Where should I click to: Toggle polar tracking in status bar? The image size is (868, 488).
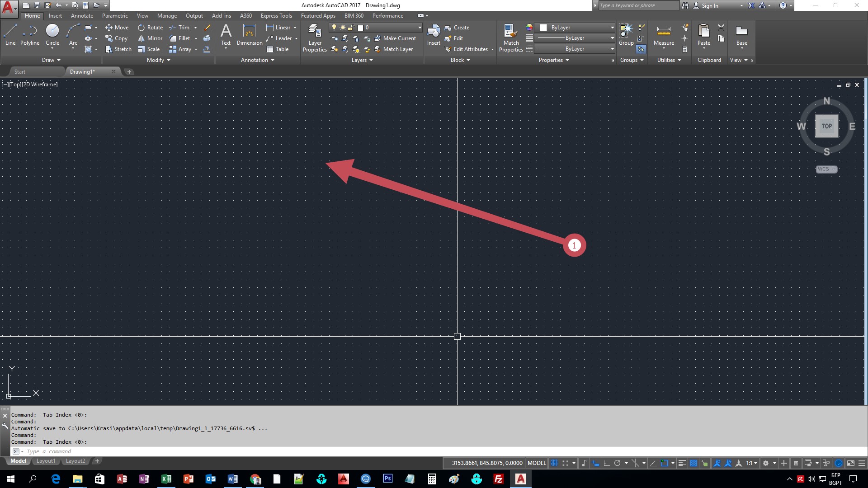tap(618, 463)
